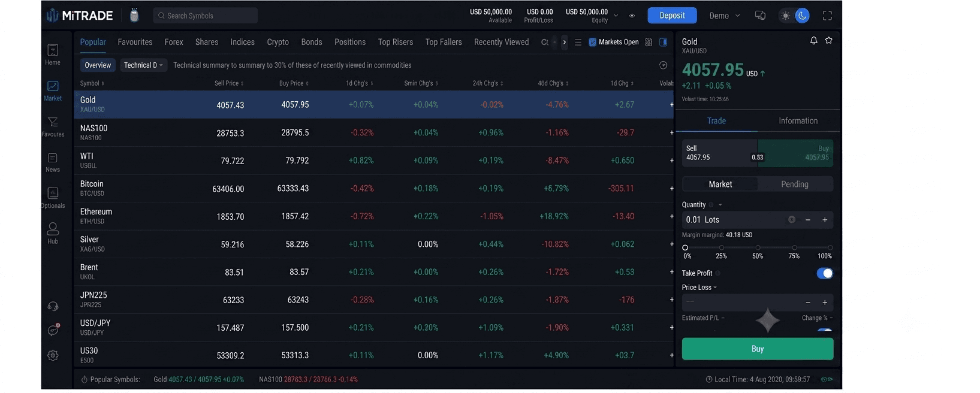Image resolution: width=980 pixels, height=393 pixels.
Task: Switch to dark mode moon toggle
Action: 802,16
